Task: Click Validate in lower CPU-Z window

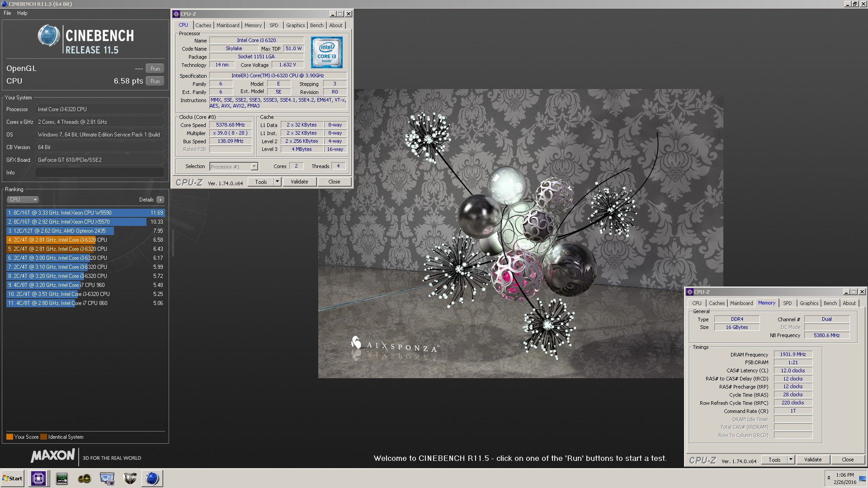Action: click(x=813, y=460)
